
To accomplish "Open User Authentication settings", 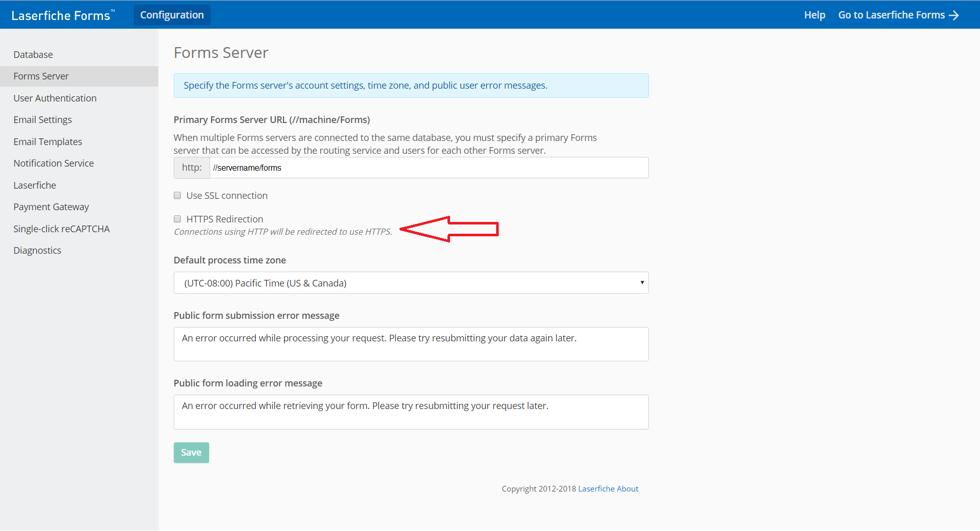I will [55, 98].
